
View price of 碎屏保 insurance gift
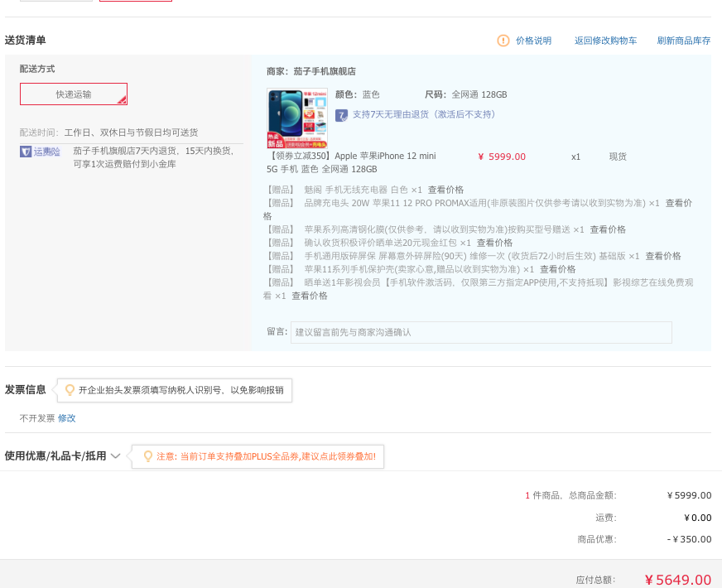663,256
